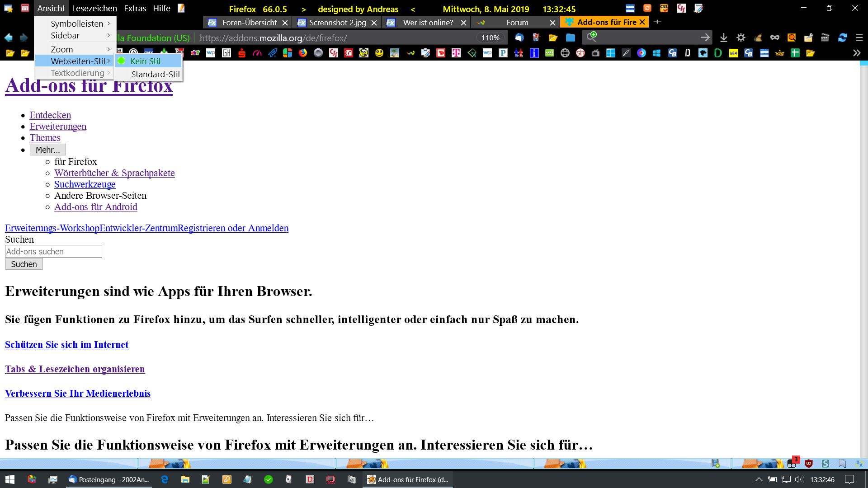The image size is (868, 488).
Task: Open the Wörterbücher & Sprachpakete link
Action: tap(114, 173)
